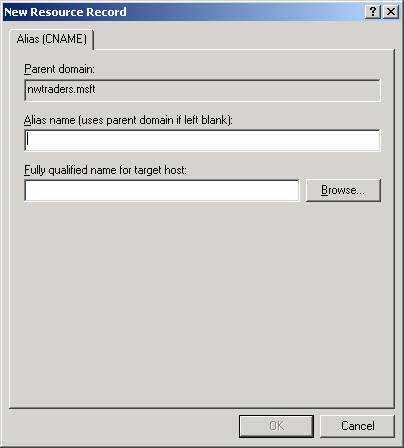Click Browse to find the target host
This screenshot has height=448, width=404.
point(343,190)
